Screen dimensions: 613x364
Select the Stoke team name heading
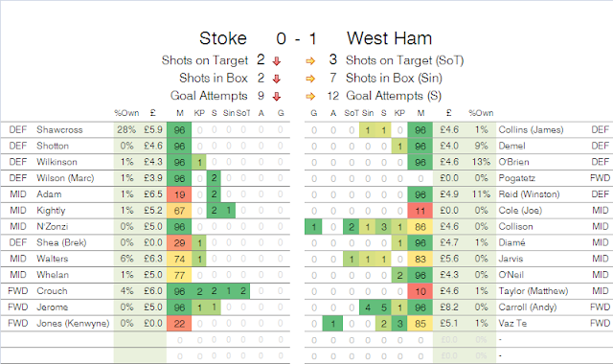[x=223, y=38]
